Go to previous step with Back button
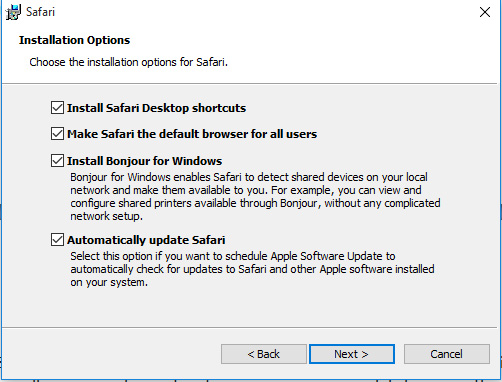The height and width of the screenshot is (382, 502). click(x=264, y=354)
